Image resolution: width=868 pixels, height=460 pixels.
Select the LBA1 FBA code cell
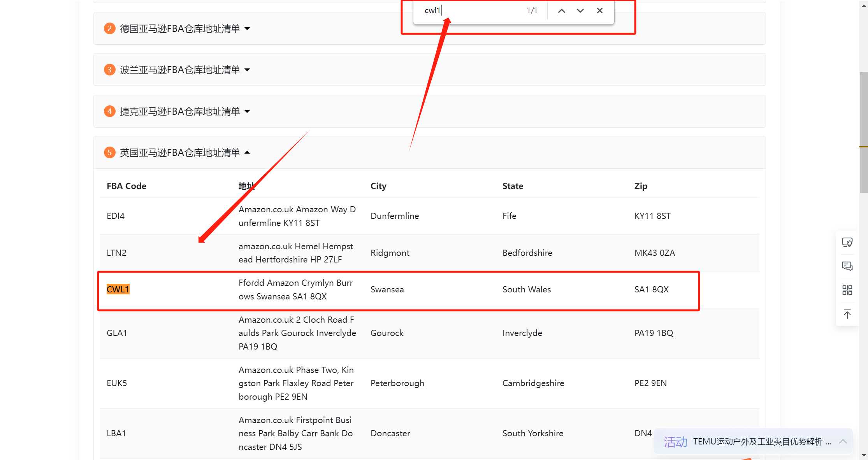coord(116,433)
